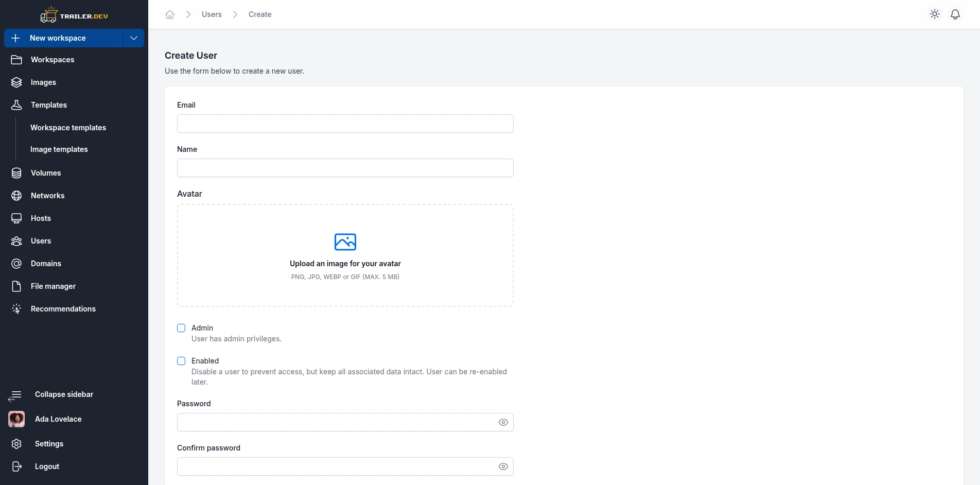980x485 pixels.
Task: Click the Domains at-sign icon
Action: coord(16,264)
